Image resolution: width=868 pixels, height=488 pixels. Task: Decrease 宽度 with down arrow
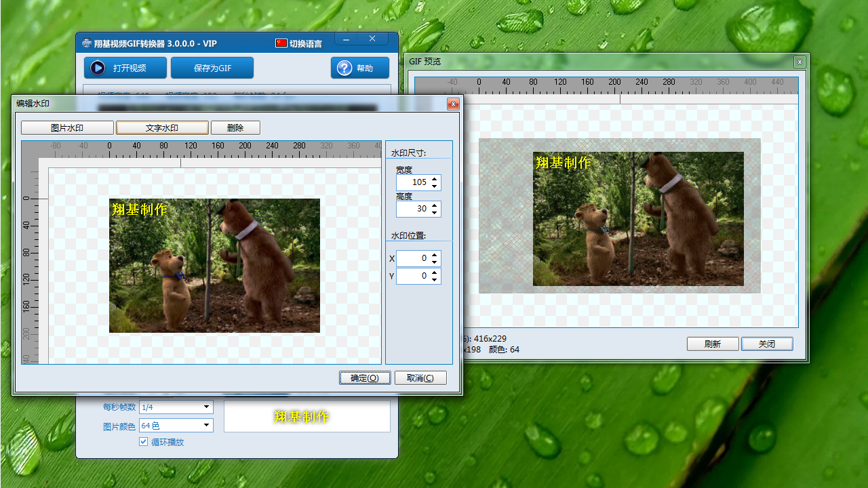pos(435,186)
